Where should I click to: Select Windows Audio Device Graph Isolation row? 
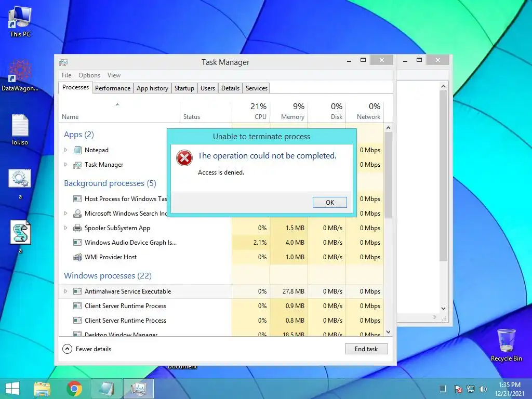[x=221, y=243]
